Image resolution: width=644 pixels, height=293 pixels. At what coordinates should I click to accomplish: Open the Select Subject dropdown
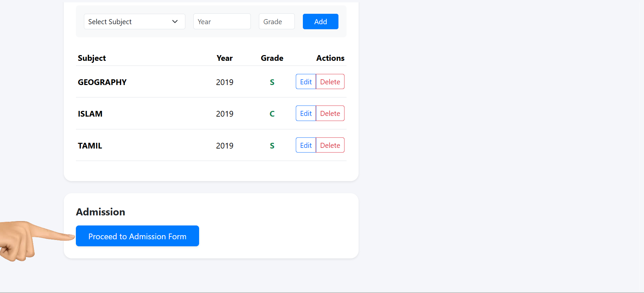click(x=134, y=22)
